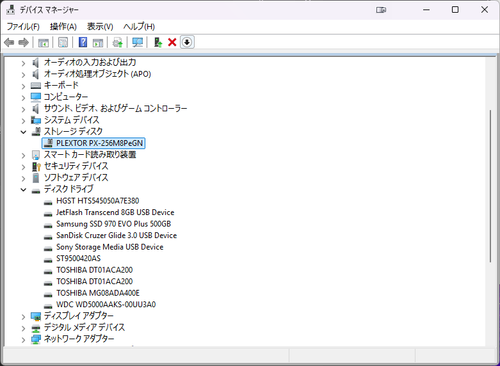500x366 pixels.
Task: Select the TOSHIBA MG08ADA400E disk drive
Action: (98, 293)
